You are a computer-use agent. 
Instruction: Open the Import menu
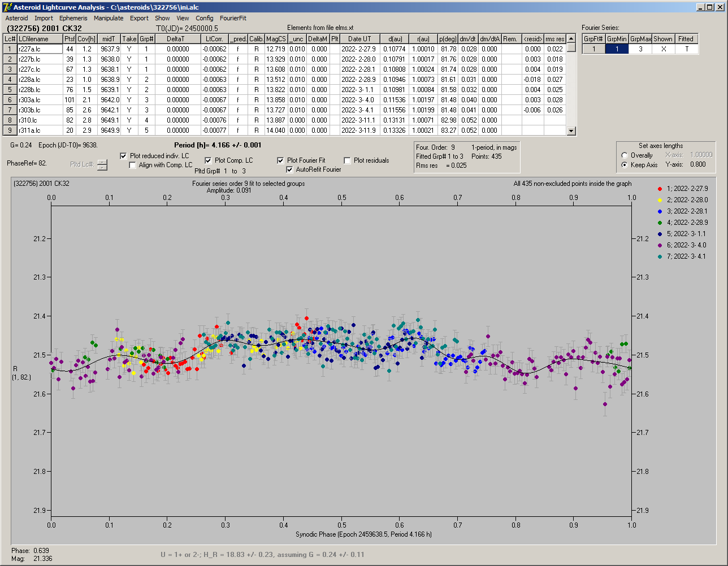(x=44, y=18)
